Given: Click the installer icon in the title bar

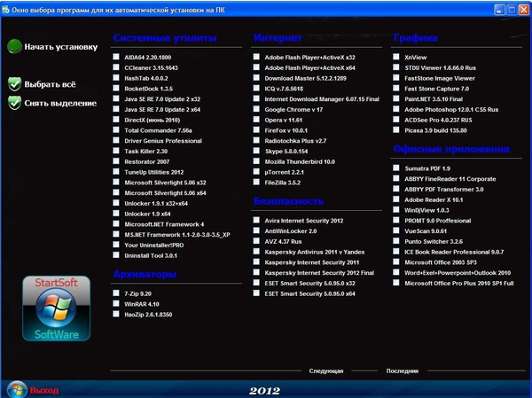Looking at the screenshot, I should [5, 10].
